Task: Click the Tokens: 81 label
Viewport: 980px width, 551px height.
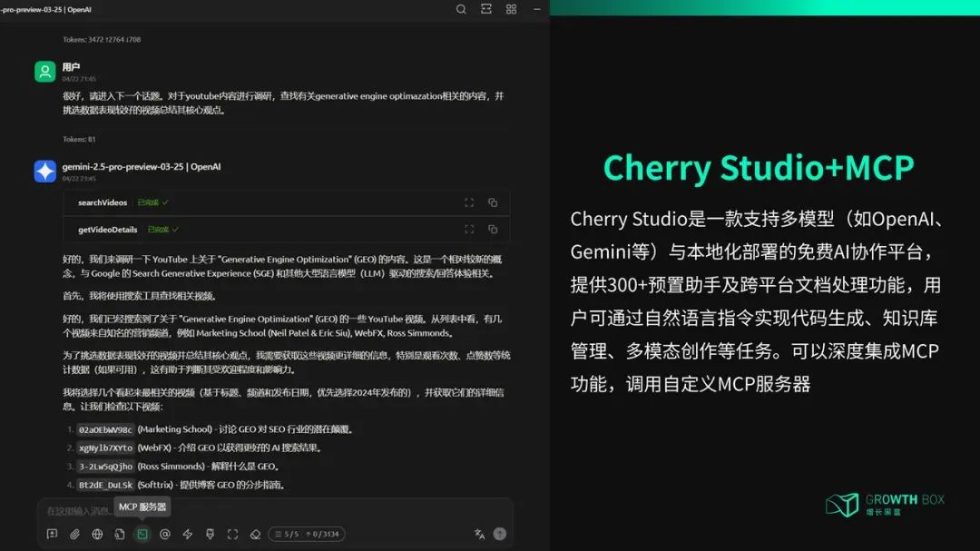Action: [79, 140]
